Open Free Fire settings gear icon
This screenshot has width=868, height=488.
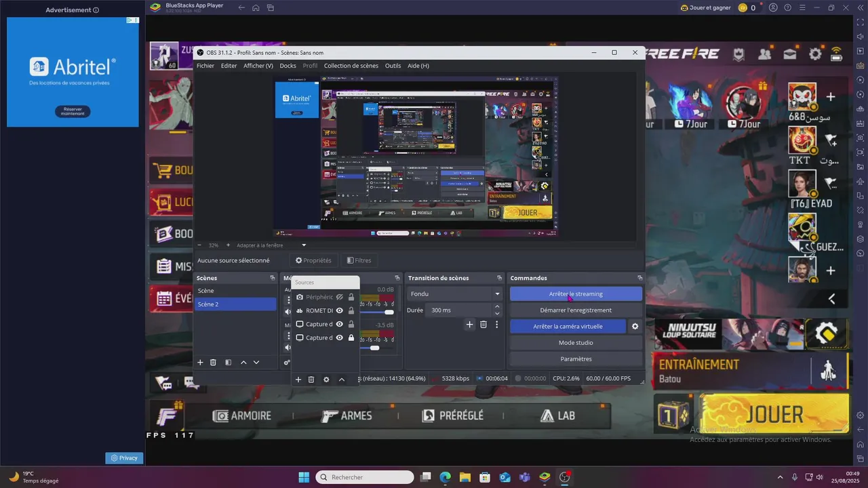click(x=815, y=54)
